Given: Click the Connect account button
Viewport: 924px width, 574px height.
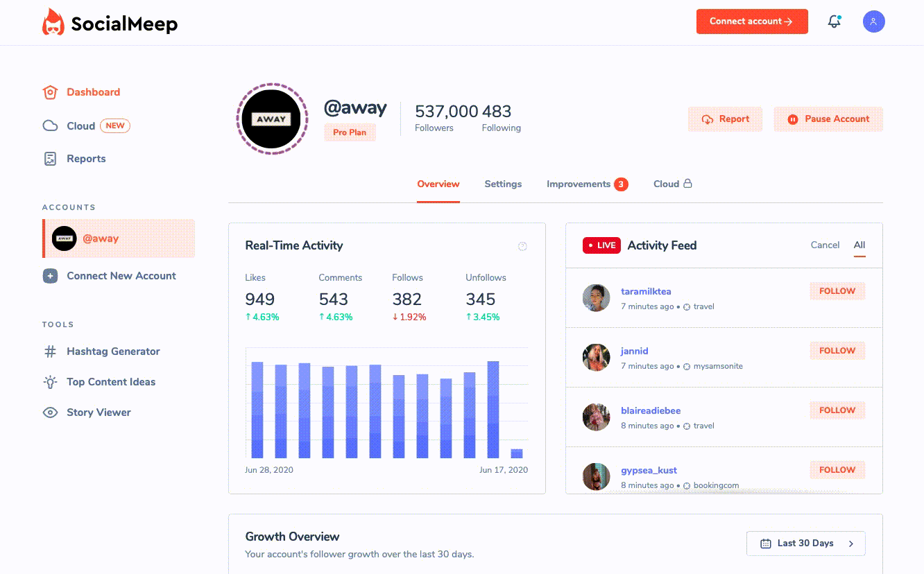Looking at the screenshot, I should 752,21.
